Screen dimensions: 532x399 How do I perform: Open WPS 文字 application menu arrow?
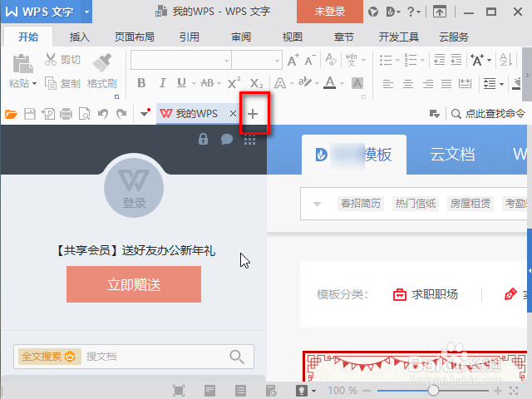point(86,12)
